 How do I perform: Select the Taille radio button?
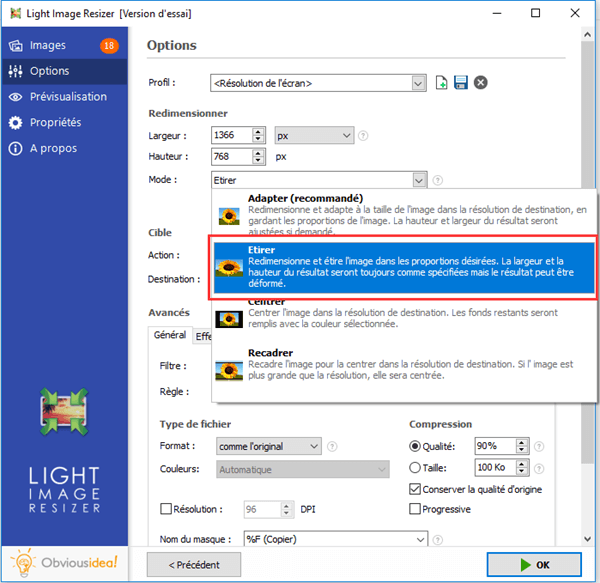point(415,468)
